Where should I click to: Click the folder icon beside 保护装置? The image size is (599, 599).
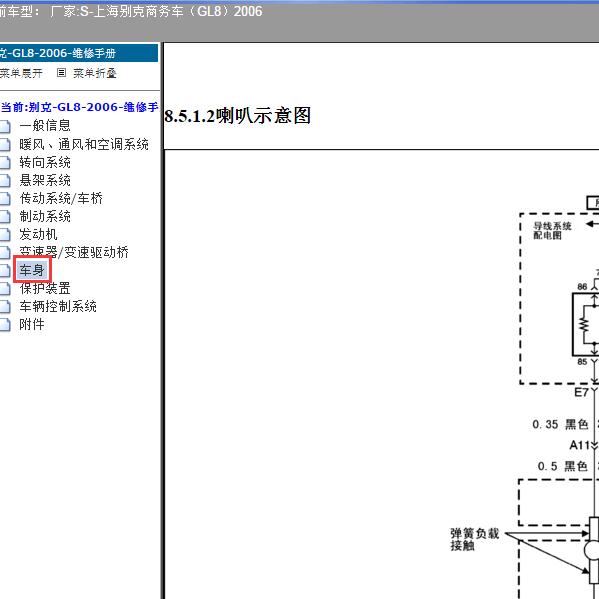pyautogui.click(x=5, y=289)
